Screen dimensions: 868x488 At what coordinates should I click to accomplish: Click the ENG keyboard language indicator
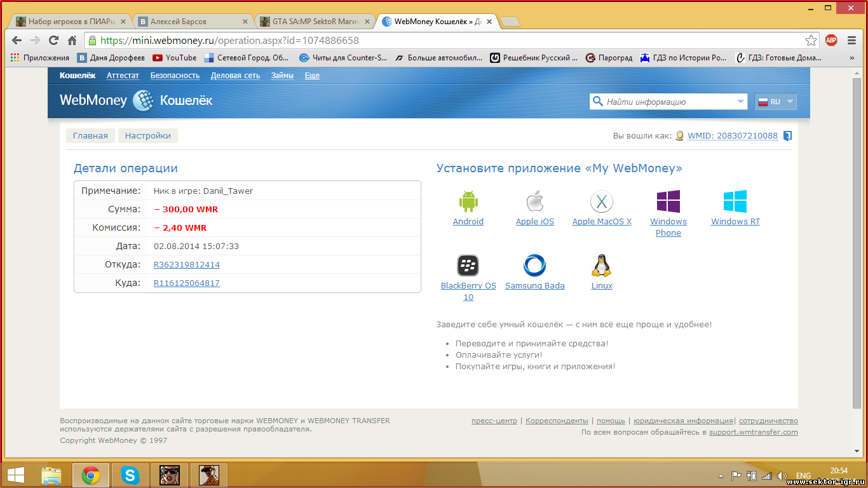tap(803, 475)
